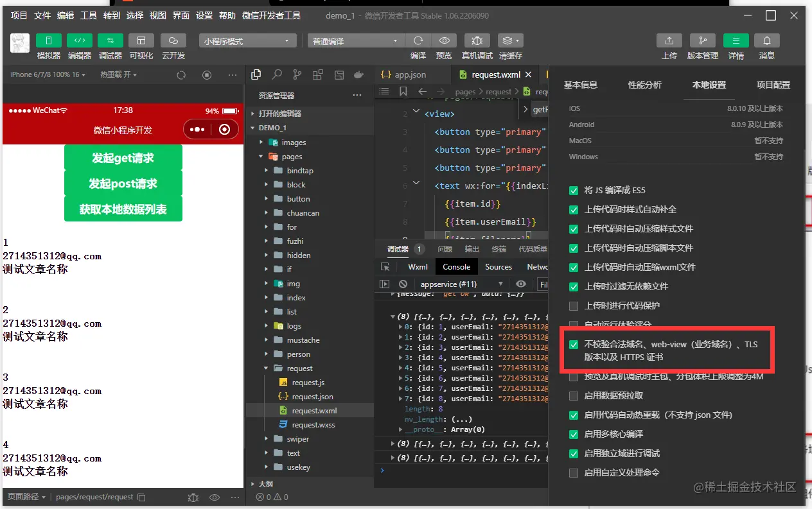Image resolution: width=812 pixels, height=509 pixels.
Task: Open the 文件 menu
Action: point(42,15)
